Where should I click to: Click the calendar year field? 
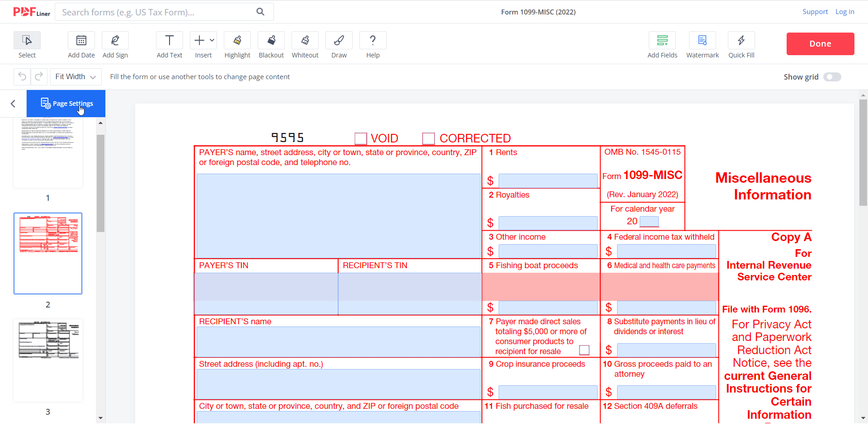[649, 222]
